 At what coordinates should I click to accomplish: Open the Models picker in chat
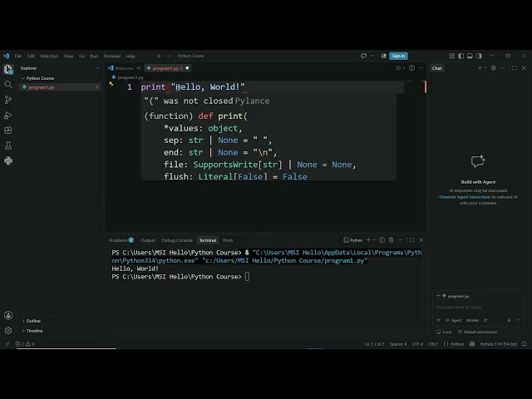coord(473,320)
